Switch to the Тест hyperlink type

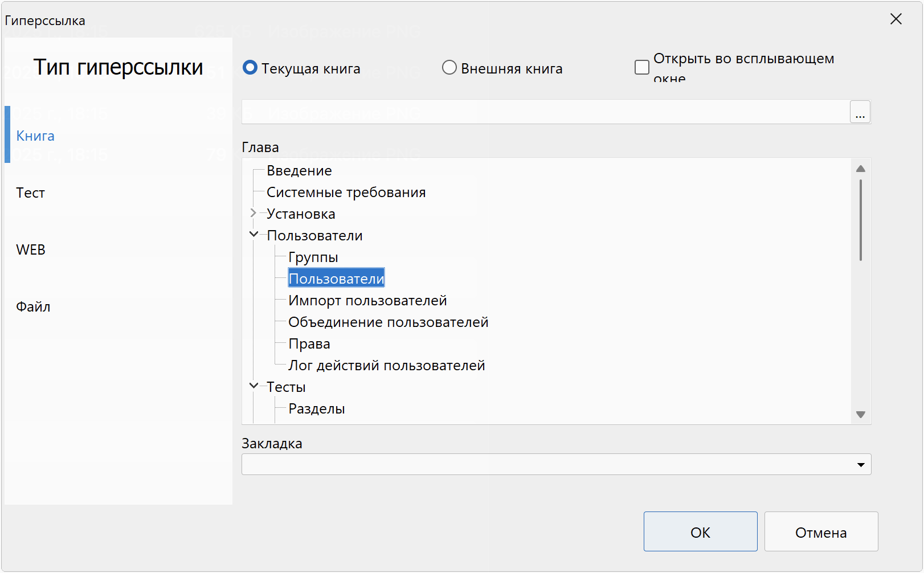coord(31,193)
